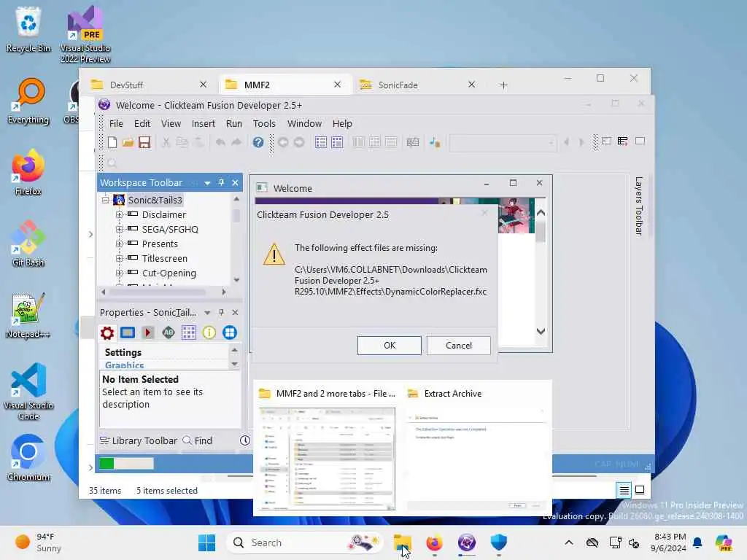The height and width of the screenshot is (560, 747).
Task: Open Firefox from the taskbar
Action: pos(434,542)
